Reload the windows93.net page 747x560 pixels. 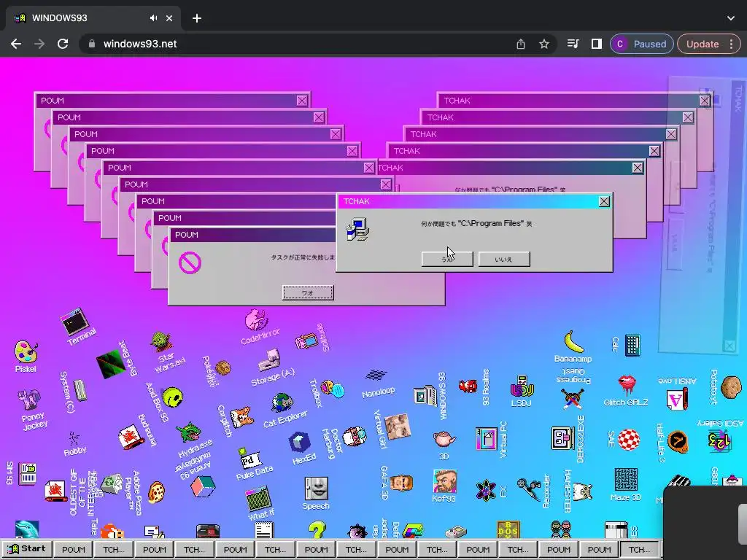[x=63, y=44]
